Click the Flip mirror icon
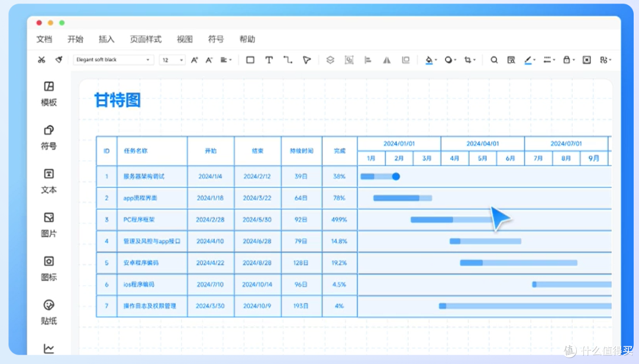639x364 pixels. 387,60
